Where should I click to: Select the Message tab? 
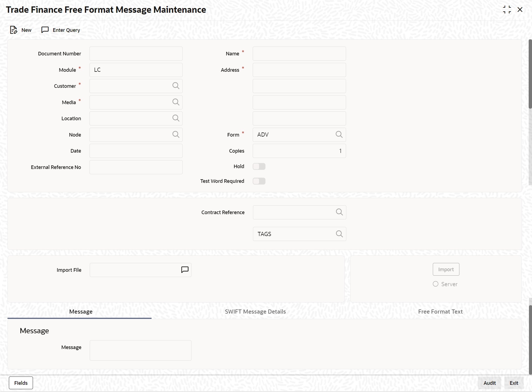point(81,311)
